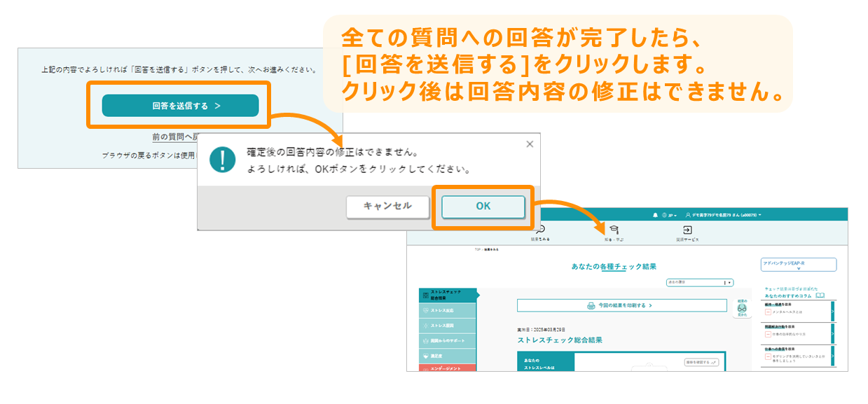Close the confirmation dialog with X

tap(530, 144)
